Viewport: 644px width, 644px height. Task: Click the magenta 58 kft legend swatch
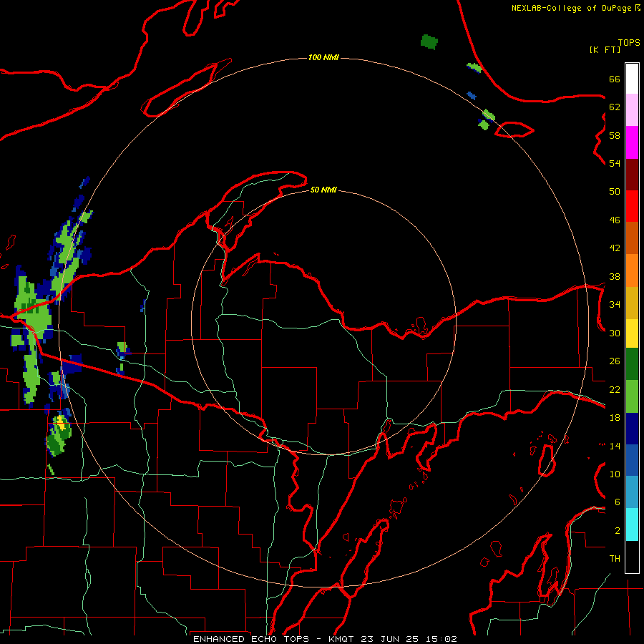[632, 142]
